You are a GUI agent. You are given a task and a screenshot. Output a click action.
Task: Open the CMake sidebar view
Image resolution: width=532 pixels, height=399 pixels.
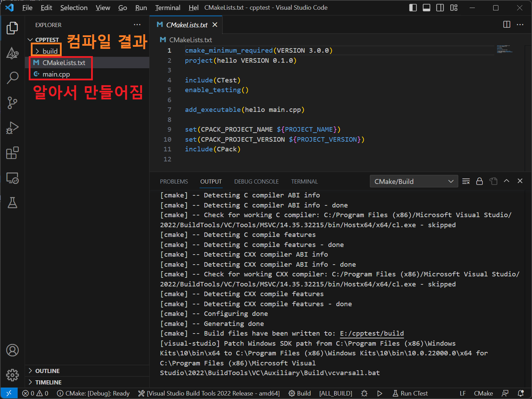(12, 53)
